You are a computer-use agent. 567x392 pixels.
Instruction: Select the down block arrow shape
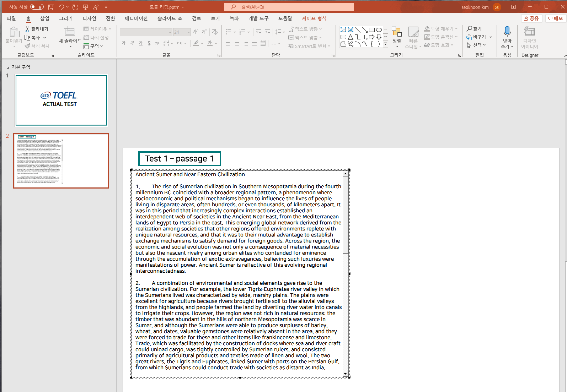pyautogui.click(x=379, y=37)
